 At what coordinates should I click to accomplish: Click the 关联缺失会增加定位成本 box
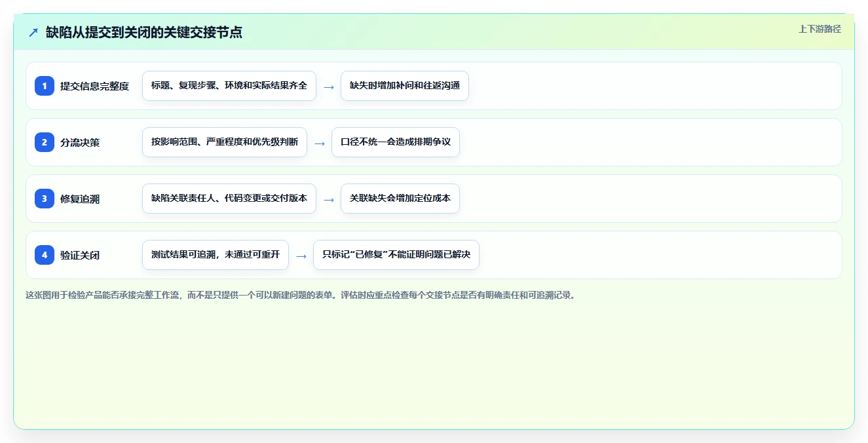click(x=400, y=199)
